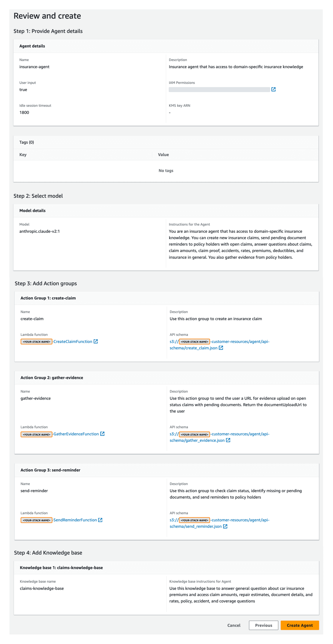333x644 pixels.
Task: Click the action group name 'create-claim' value
Action: point(32,319)
